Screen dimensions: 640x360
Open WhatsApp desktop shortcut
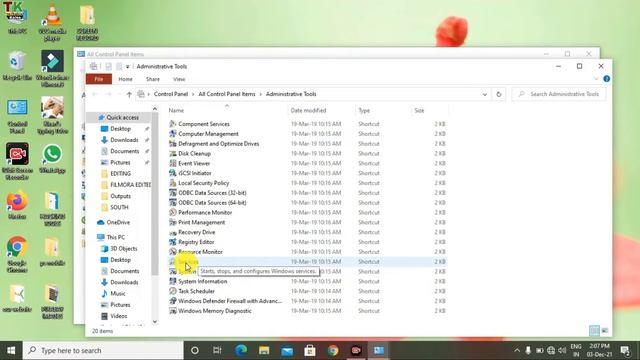(52, 158)
